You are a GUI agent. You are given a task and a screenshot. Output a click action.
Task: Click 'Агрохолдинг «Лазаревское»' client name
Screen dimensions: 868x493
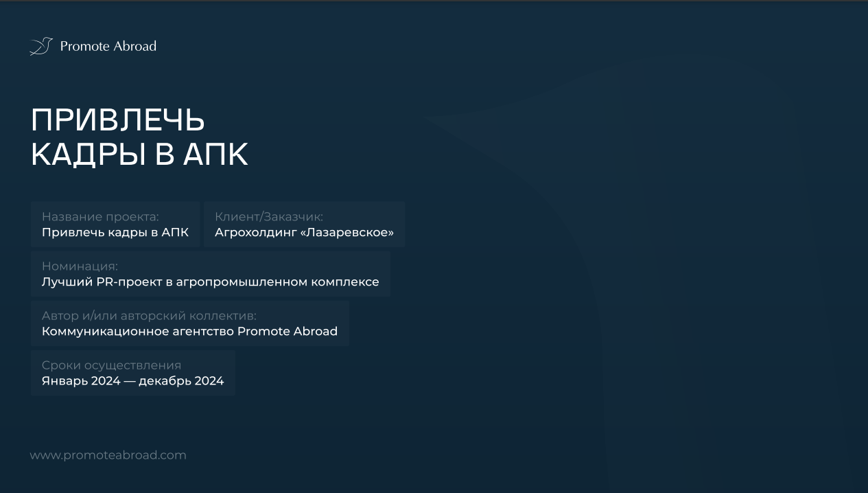coord(304,232)
